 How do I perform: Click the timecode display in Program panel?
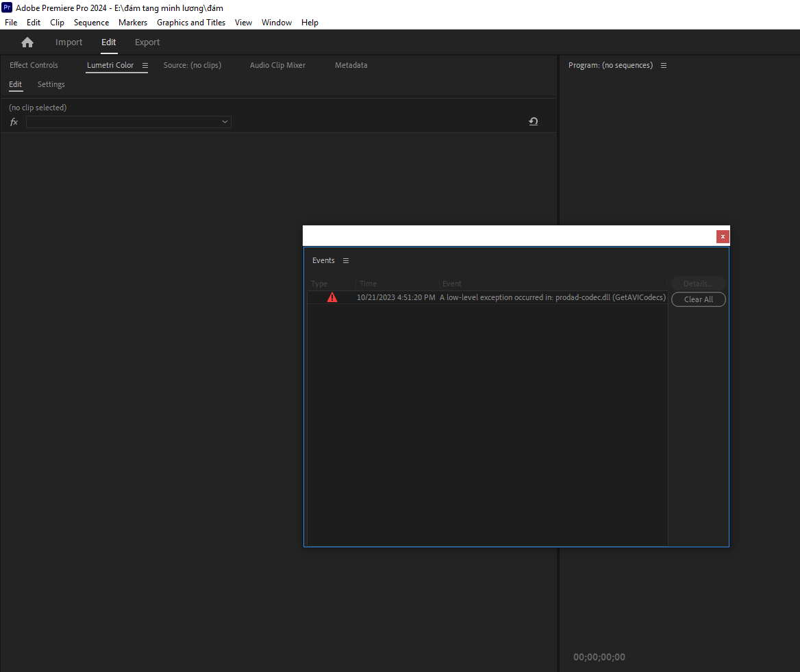click(x=599, y=656)
